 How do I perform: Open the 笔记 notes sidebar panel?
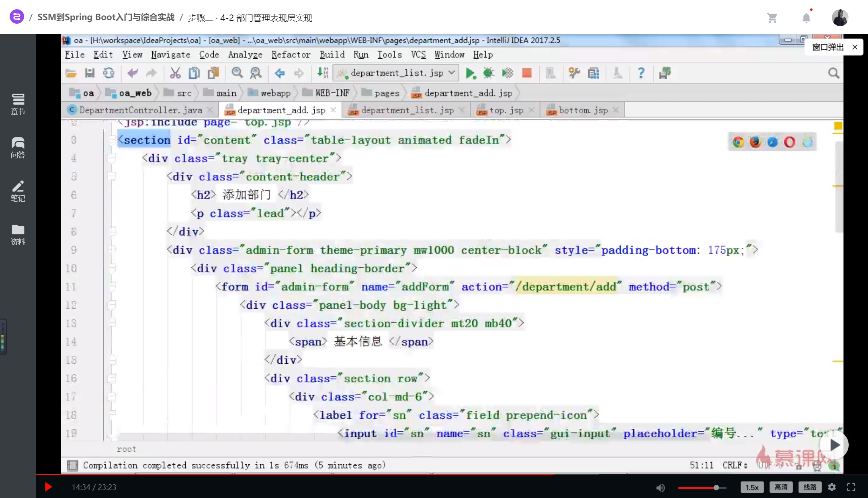[x=18, y=191]
